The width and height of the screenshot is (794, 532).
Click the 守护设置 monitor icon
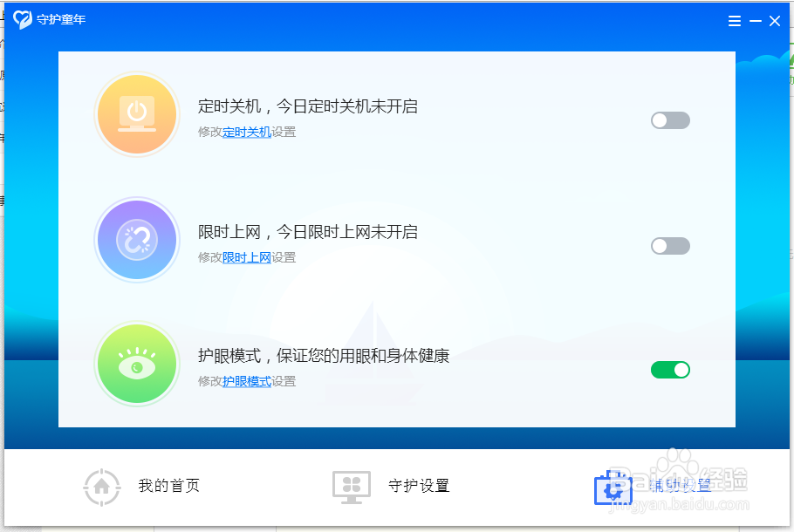(x=352, y=487)
